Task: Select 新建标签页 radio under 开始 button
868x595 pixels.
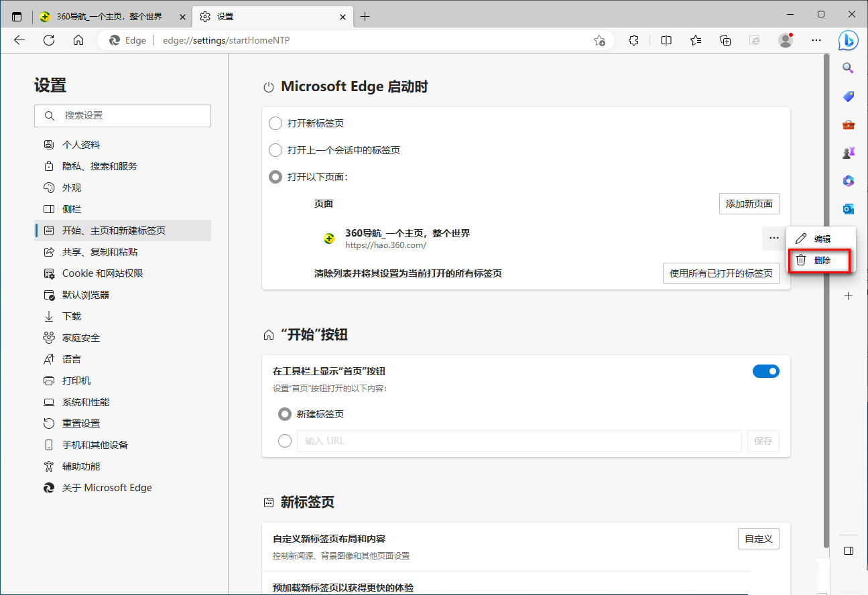Action: [285, 414]
